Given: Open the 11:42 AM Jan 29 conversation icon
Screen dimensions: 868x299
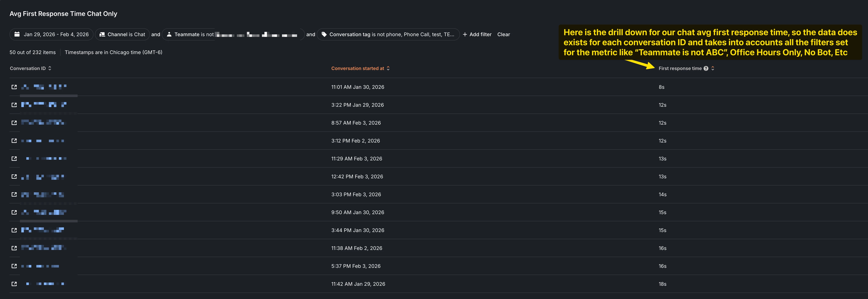Looking at the screenshot, I should (x=14, y=284).
